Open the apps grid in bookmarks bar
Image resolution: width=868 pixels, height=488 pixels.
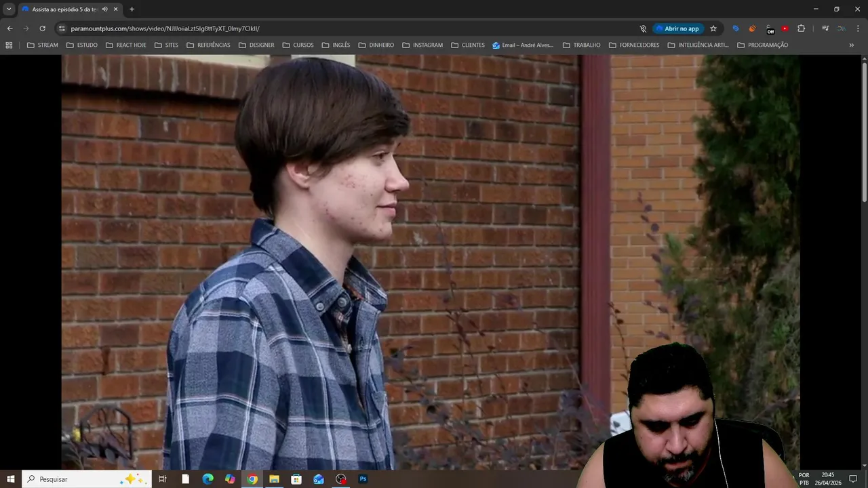point(9,45)
